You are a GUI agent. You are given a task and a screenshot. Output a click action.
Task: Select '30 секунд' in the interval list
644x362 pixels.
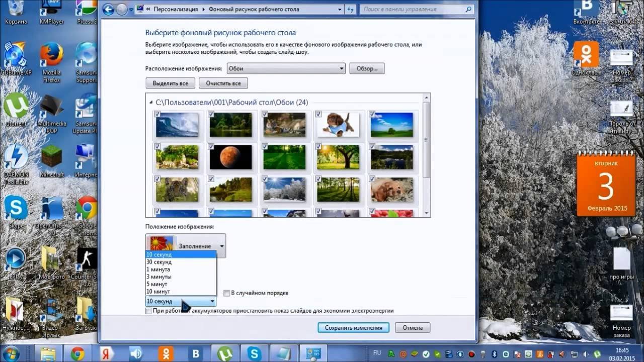181,262
